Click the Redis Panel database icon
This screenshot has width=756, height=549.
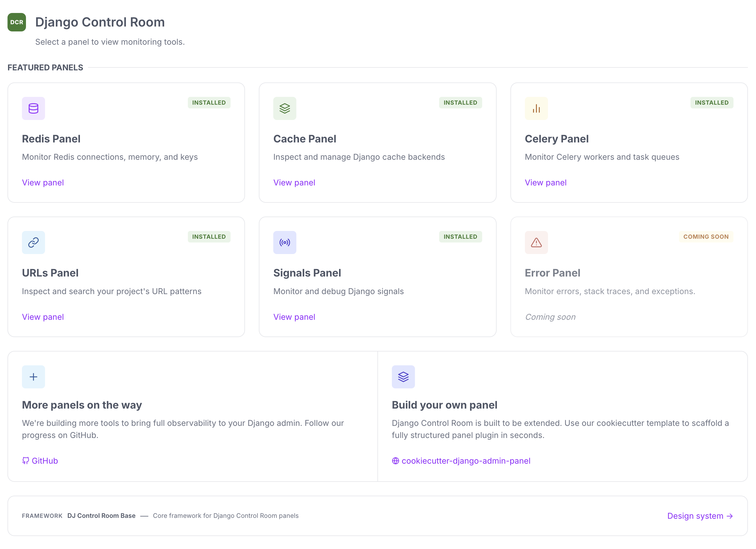click(33, 109)
